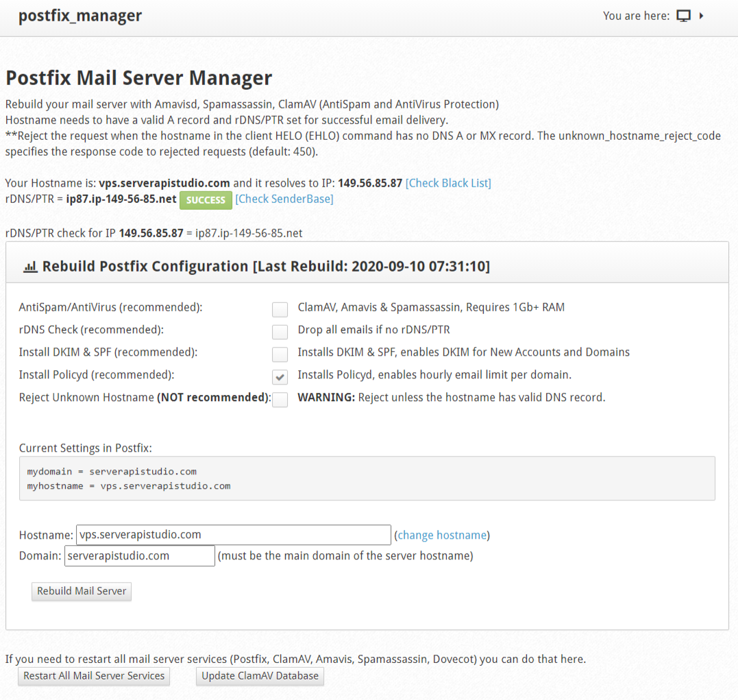Click the postfix_manager header title
The image size is (738, 700).
[80, 16]
